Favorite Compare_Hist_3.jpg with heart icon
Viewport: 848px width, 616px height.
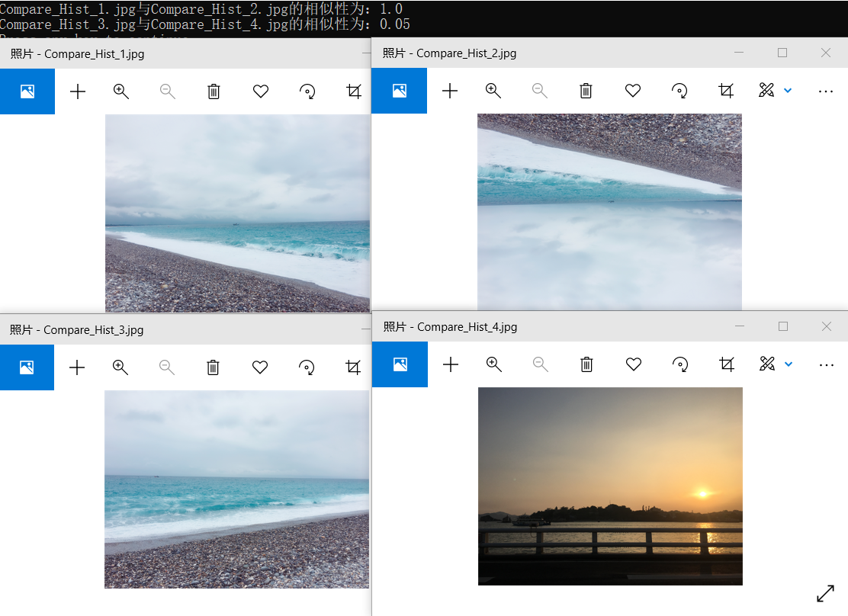tap(260, 367)
